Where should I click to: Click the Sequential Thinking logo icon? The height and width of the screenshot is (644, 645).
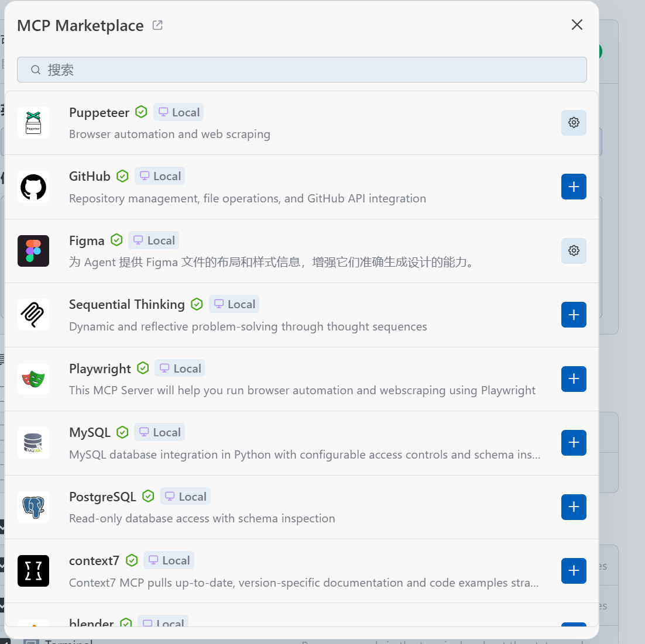pos(33,315)
